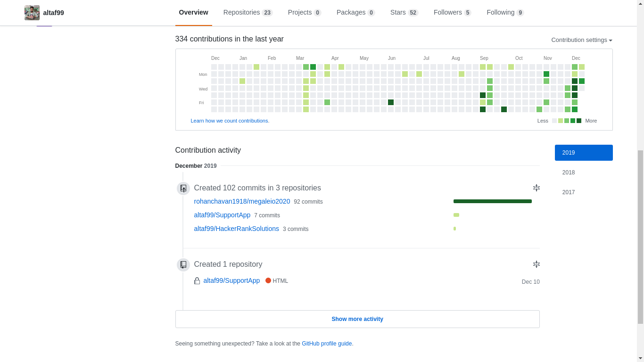Click the HackerRankSolutions 3 commits bar
Image resolution: width=644 pixels, height=362 pixels.
tap(454, 229)
